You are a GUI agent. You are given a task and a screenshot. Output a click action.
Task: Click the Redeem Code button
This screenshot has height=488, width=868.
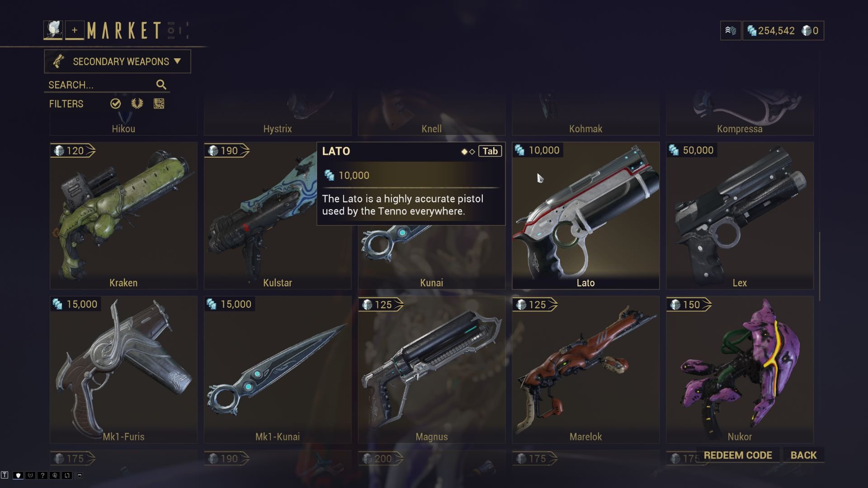(x=738, y=455)
